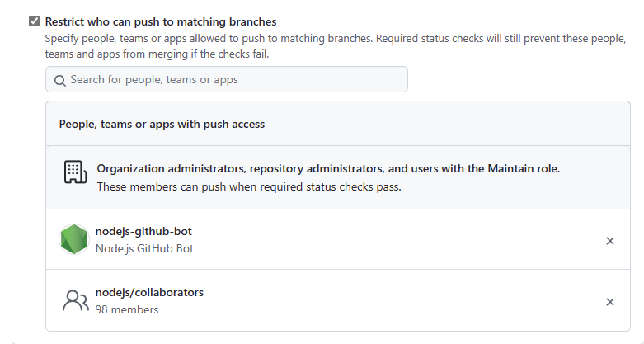Remove nodejs-github-bot from push access
Screen dimensions: 644x344
[610, 241]
